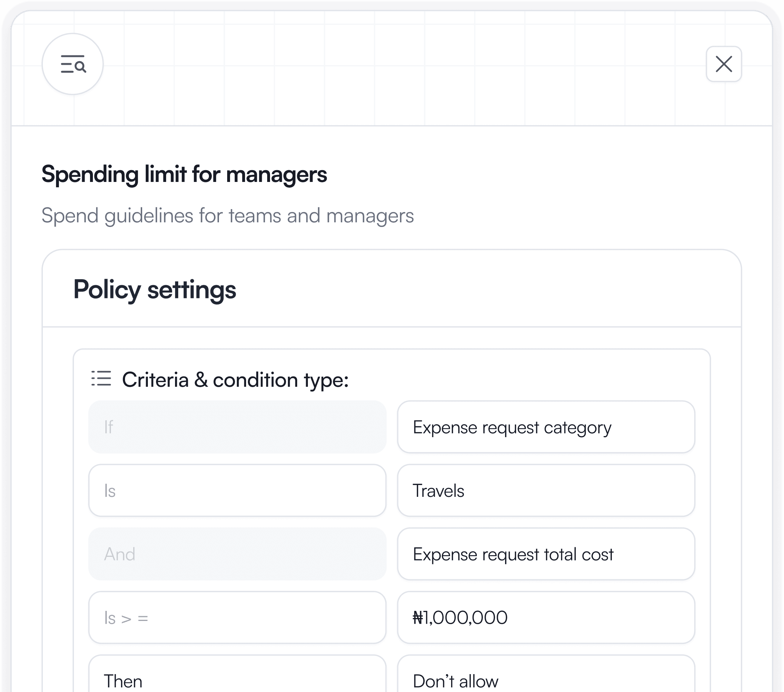784x692 pixels.
Task: Select the And condition field
Action: click(238, 554)
